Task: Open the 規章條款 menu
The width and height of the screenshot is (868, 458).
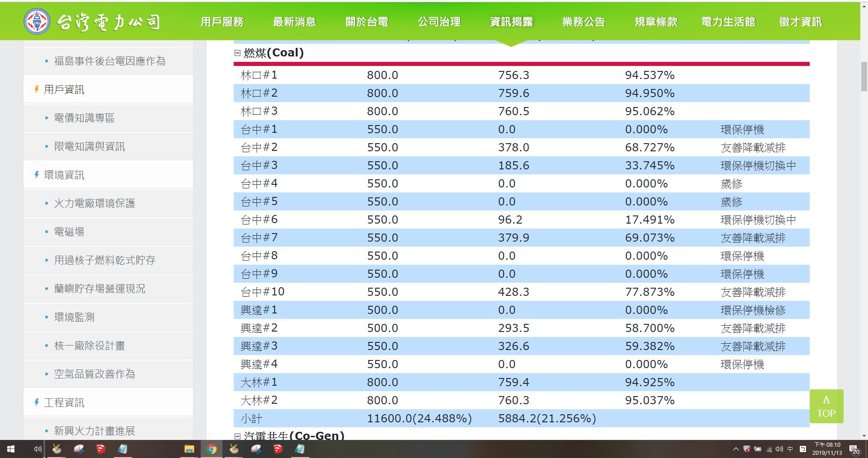Action: pyautogui.click(x=656, y=22)
